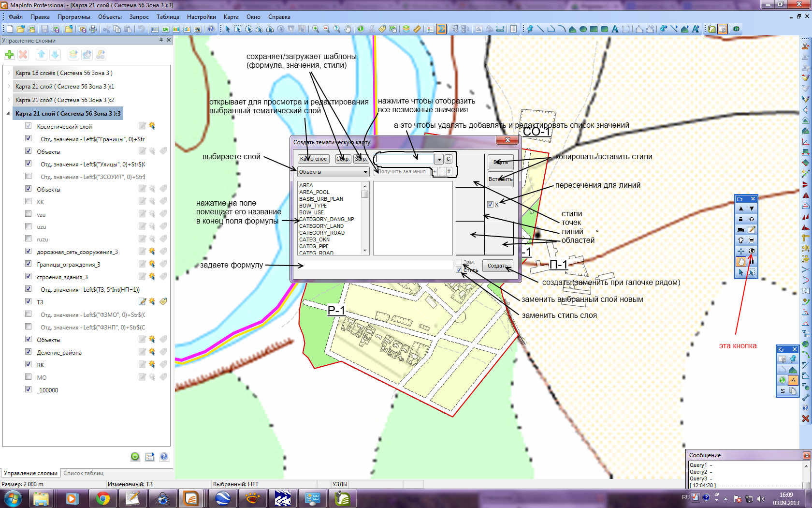This screenshot has height=508, width=812.
Task: Open the Правка menu
Action: pyautogui.click(x=40, y=17)
